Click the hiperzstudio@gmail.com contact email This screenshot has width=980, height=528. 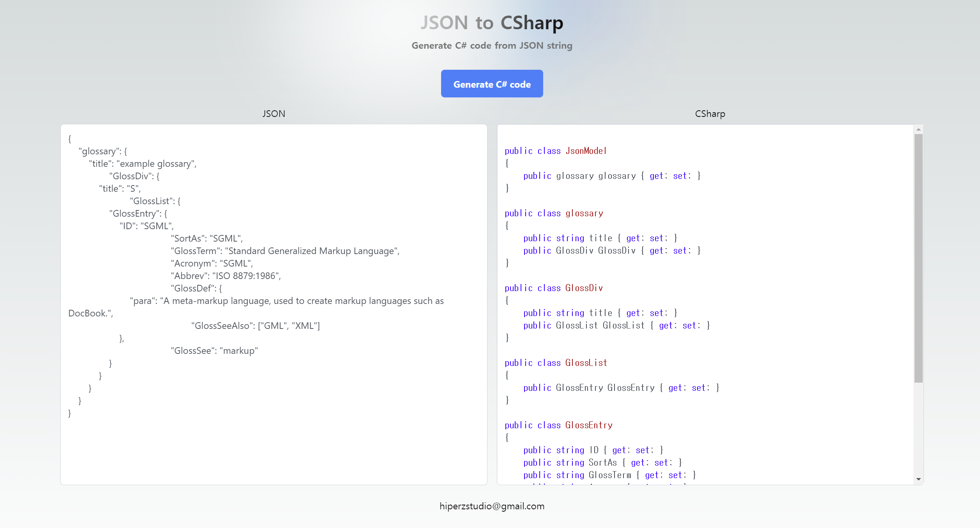pyautogui.click(x=492, y=506)
